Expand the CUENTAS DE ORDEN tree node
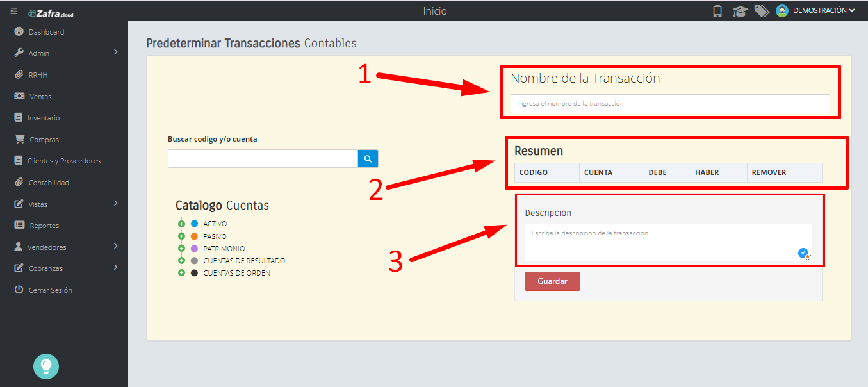 (181, 272)
